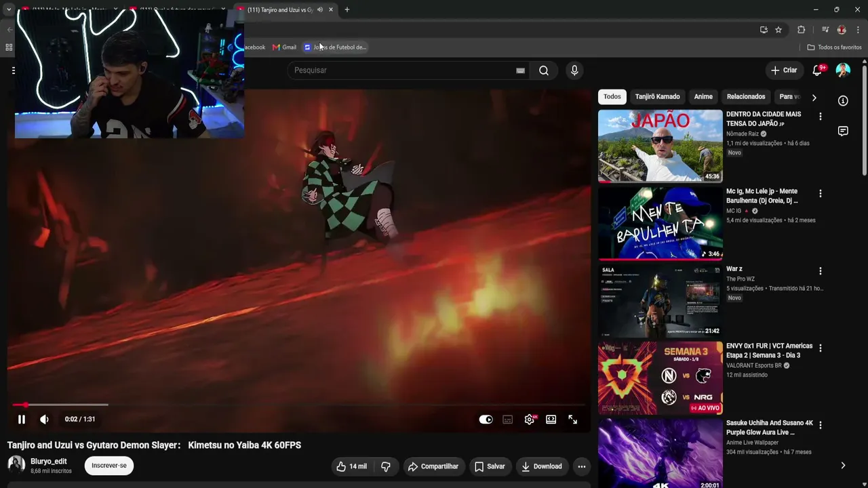The height and width of the screenshot is (488, 868).
Task: Open options for War z video
Action: pyautogui.click(x=821, y=271)
